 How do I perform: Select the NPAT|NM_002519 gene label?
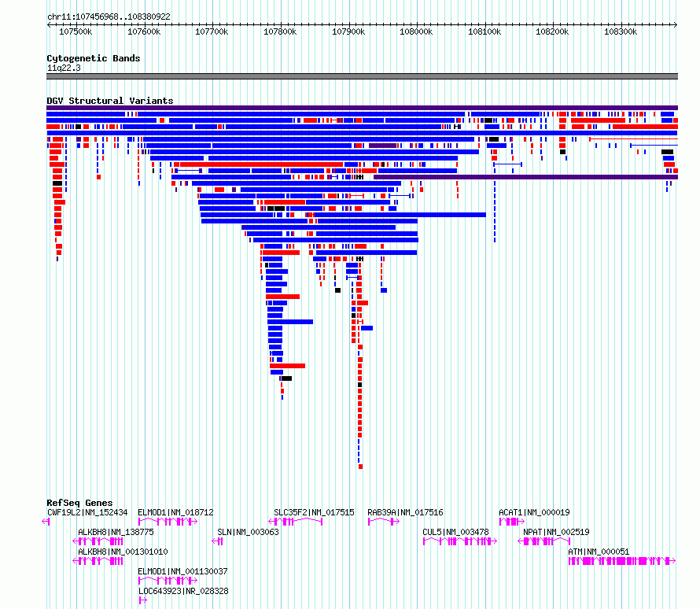556,532
